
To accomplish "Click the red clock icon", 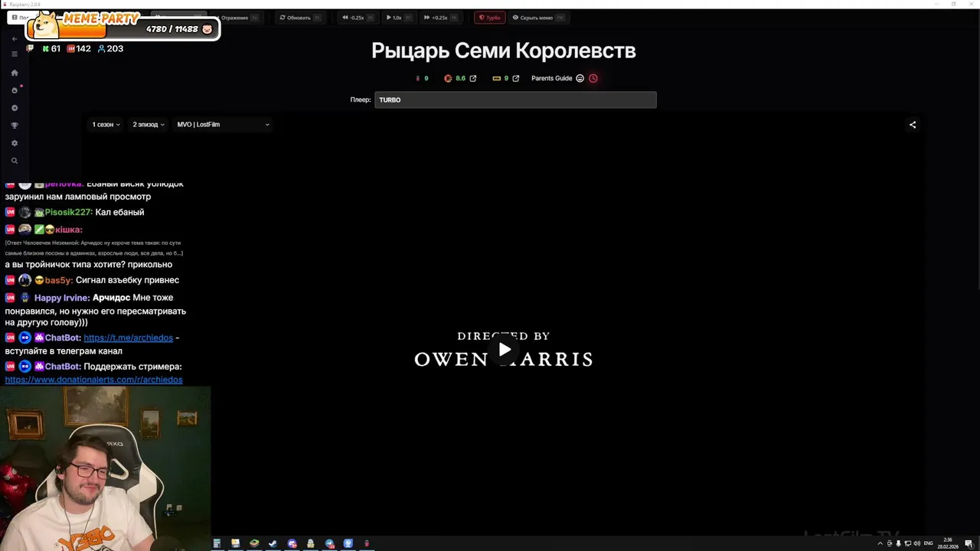I will [x=593, y=78].
